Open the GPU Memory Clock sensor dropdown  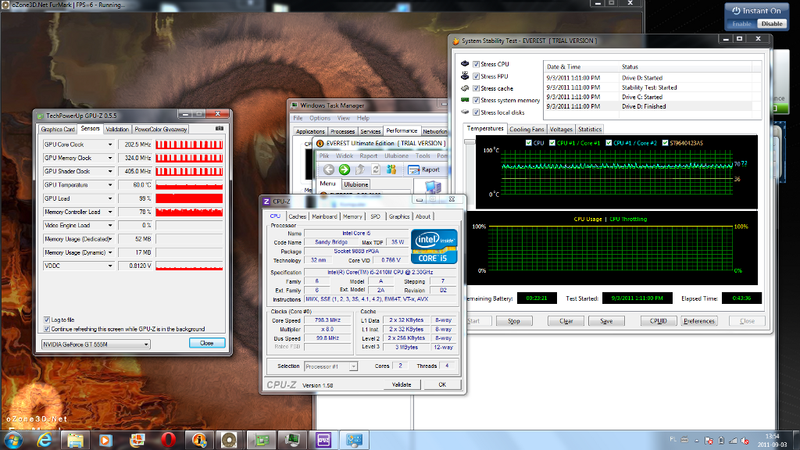[110, 158]
